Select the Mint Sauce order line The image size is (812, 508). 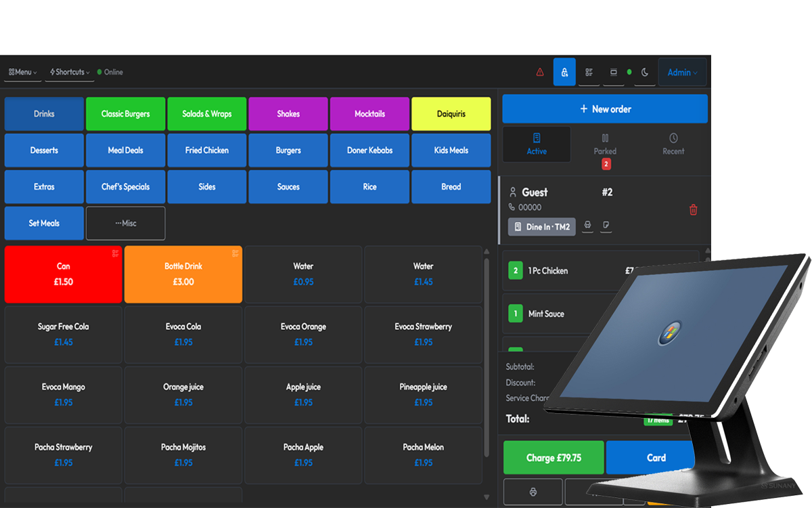click(x=555, y=314)
